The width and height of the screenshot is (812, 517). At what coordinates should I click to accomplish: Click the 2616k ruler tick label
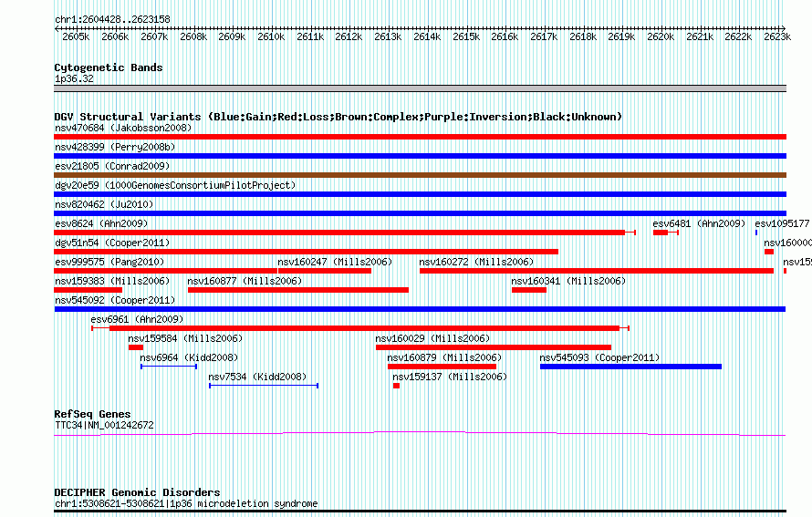click(x=505, y=36)
